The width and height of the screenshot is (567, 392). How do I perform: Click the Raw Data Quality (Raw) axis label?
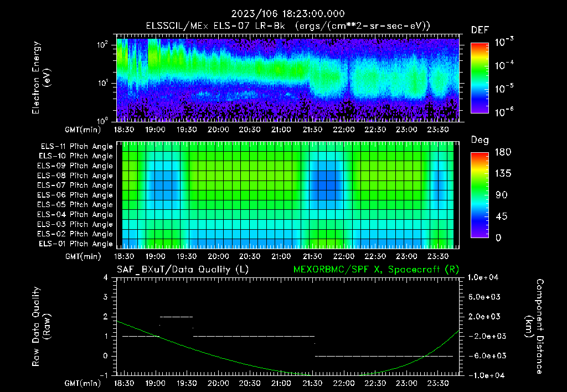coord(41,327)
